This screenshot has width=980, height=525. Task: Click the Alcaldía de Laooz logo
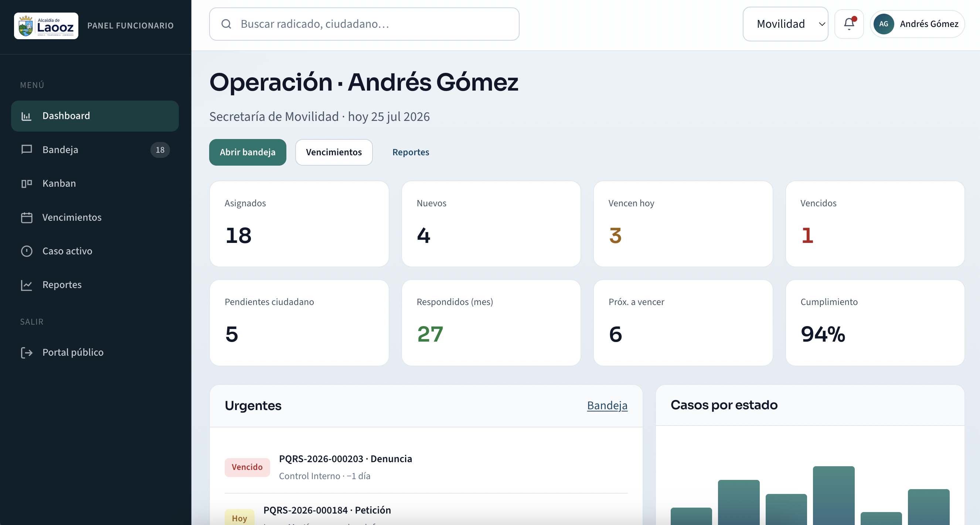tap(46, 26)
